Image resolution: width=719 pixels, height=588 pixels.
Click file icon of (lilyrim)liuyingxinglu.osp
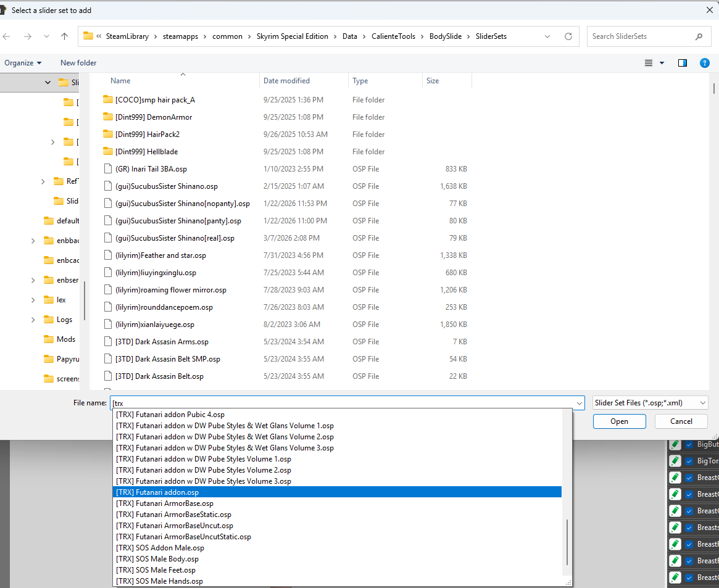[x=108, y=272]
